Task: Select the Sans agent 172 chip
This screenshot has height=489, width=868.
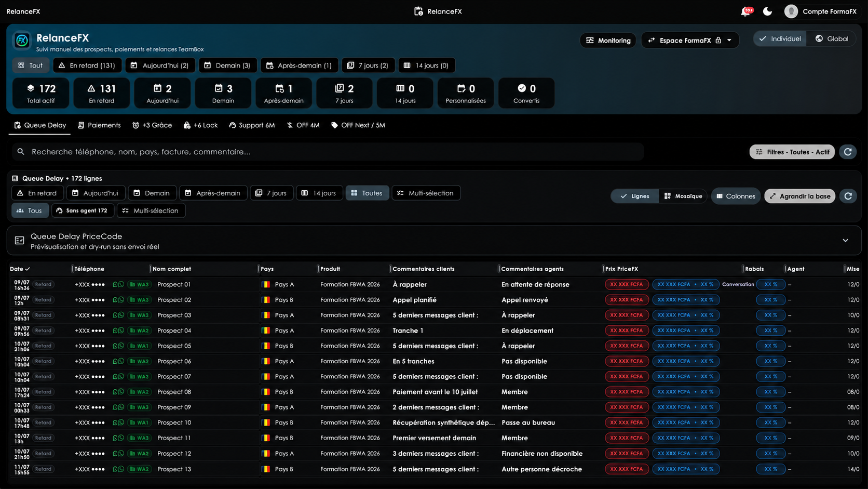Action: (83, 210)
